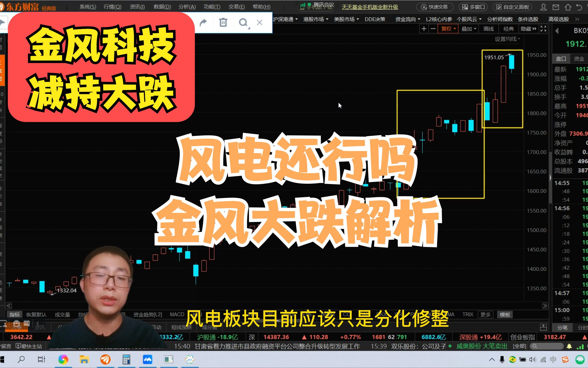Open the 资讯(I) menu
This screenshot has width=588, height=368.
coord(137,7)
